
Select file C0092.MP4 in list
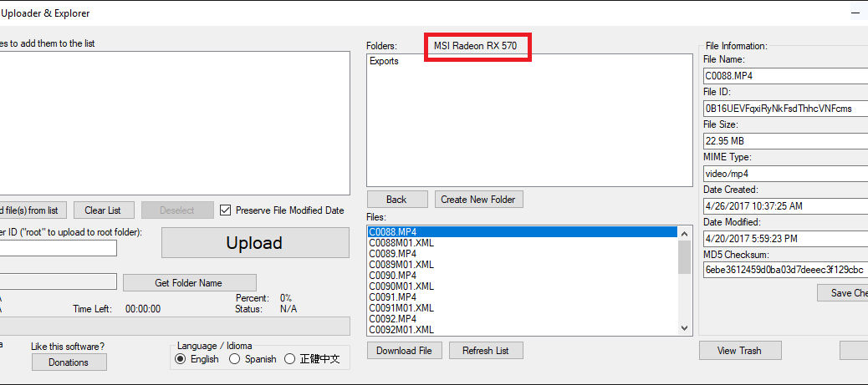coord(522,319)
